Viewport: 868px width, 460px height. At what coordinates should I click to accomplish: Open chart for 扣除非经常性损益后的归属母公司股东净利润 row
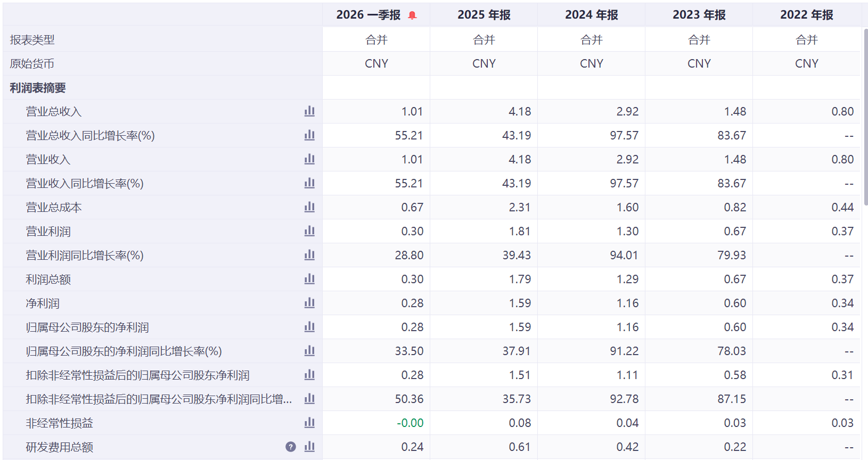point(309,375)
